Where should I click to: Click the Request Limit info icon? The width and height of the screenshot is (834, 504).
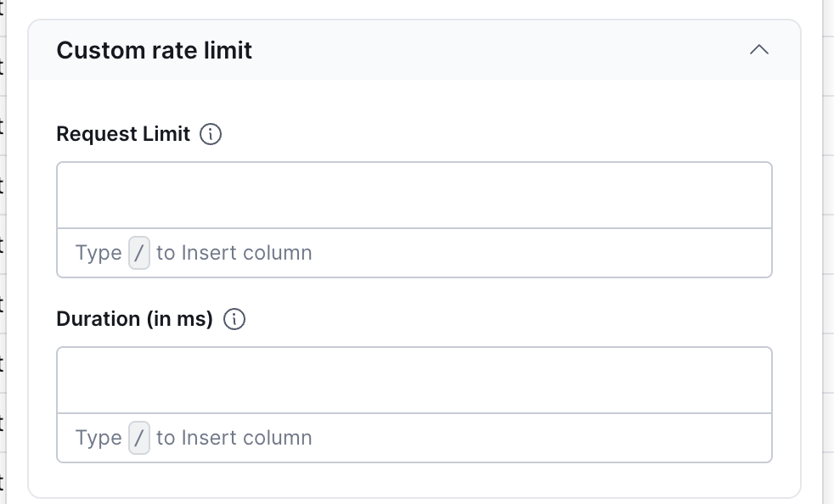click(x=211, y=134)
